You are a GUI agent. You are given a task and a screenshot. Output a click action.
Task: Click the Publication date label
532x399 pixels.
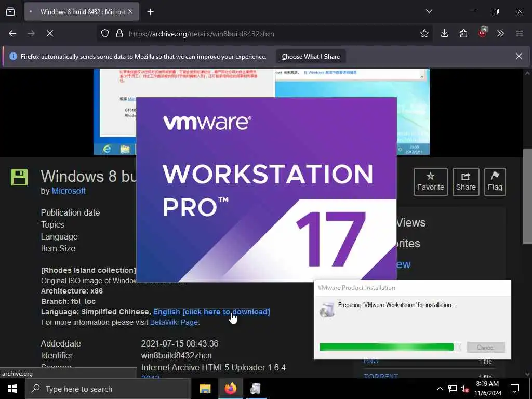click(70, 212)
